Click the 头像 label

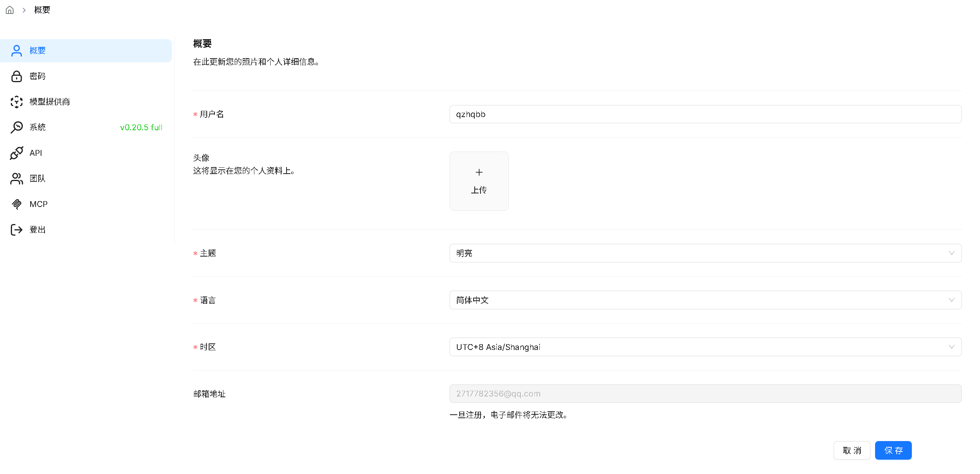click(201, 158)
